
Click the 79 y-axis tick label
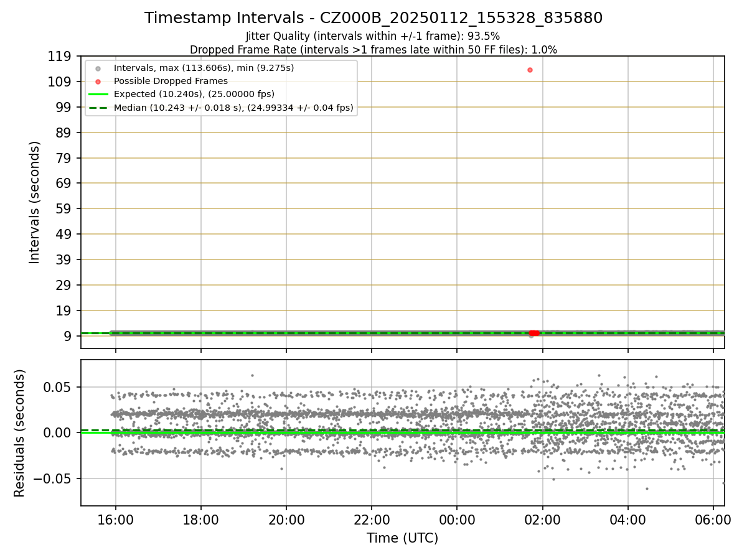coord(65,158)
